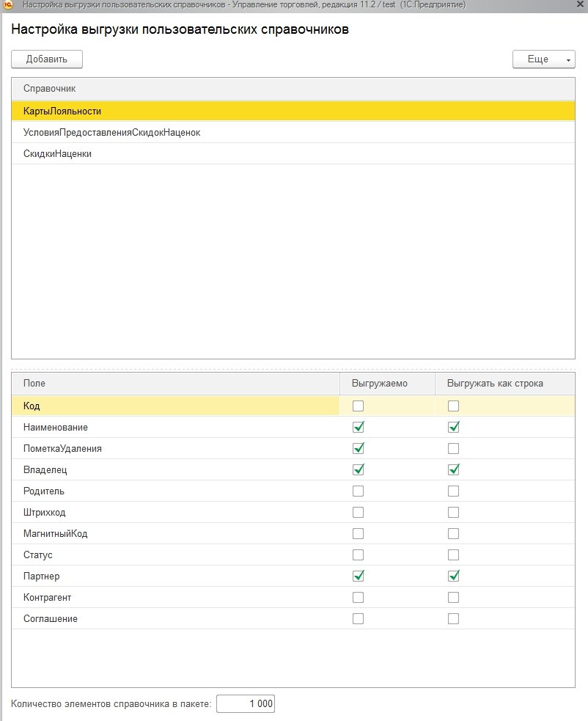Select the Владелец field name
Screen dimensions: 588x721
click(45, 470)
